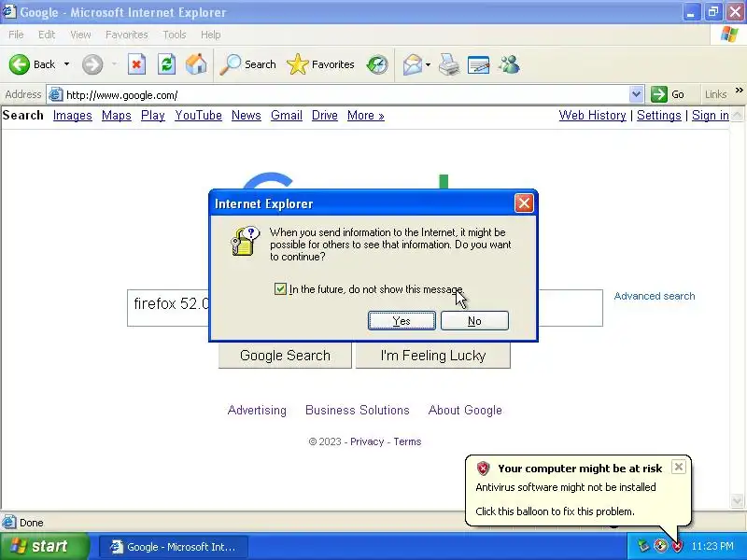Click the Stop page loading icon
Screen dimensions: 747x560
(x=136, y=64)
